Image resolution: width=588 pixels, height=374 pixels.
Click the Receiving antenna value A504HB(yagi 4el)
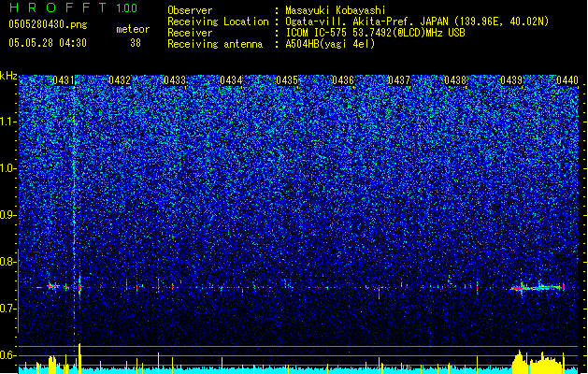pyautogui.click(x=330, y=44)
